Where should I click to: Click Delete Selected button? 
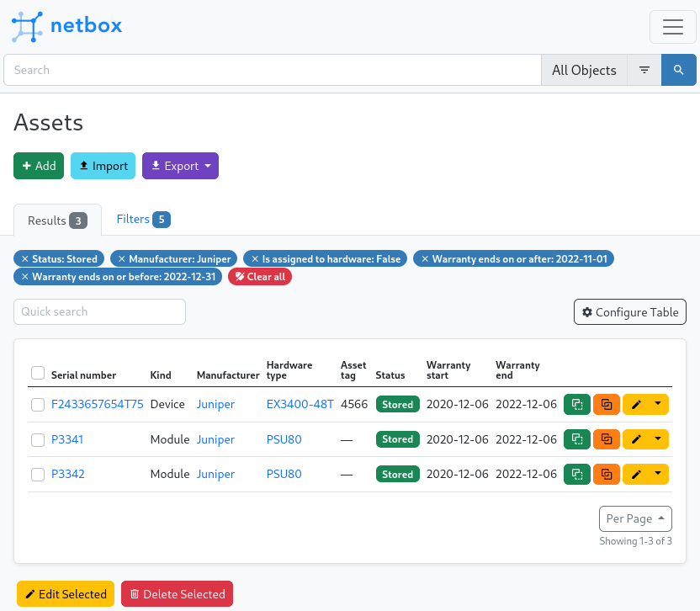pos(178,593)
